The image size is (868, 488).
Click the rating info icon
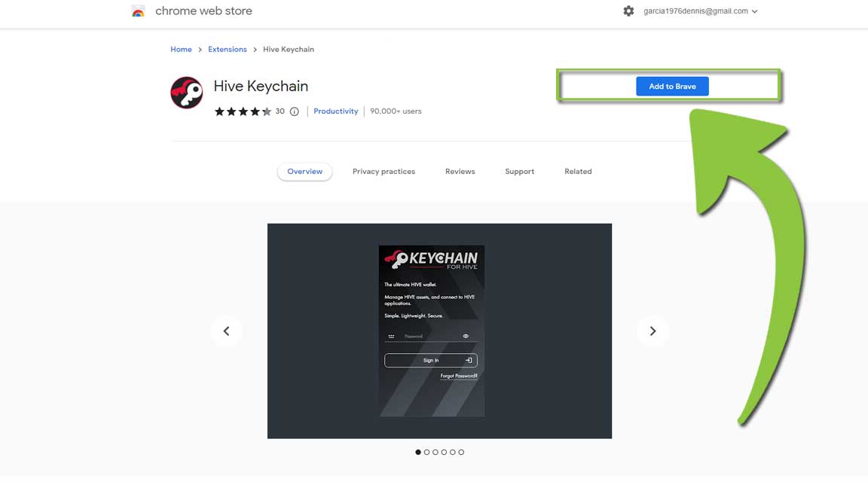295,111
